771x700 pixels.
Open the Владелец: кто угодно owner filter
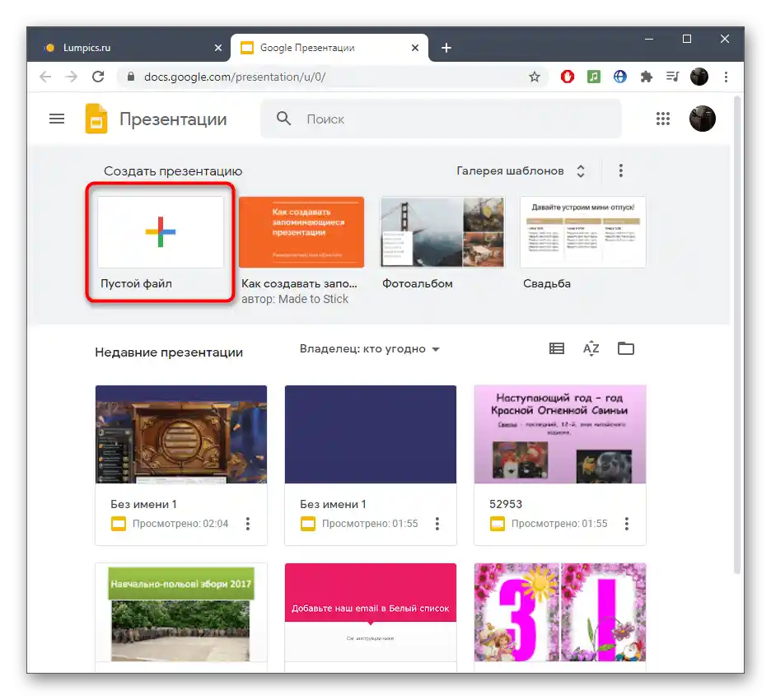369,348
